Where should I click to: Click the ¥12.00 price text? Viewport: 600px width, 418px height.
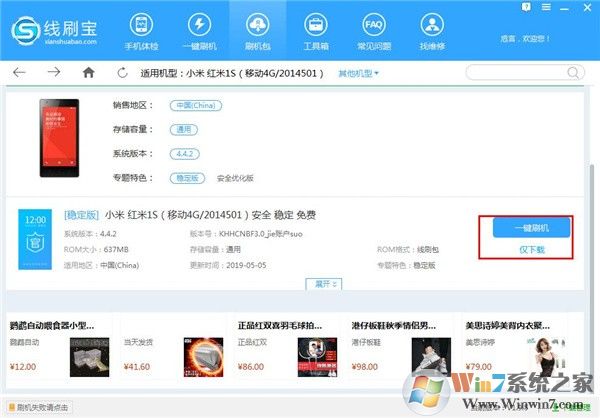23,367
